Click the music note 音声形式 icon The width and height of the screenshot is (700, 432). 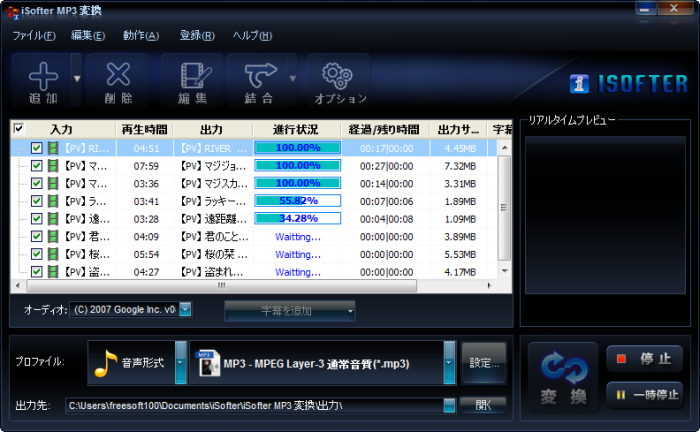click(x=106, y=363)
